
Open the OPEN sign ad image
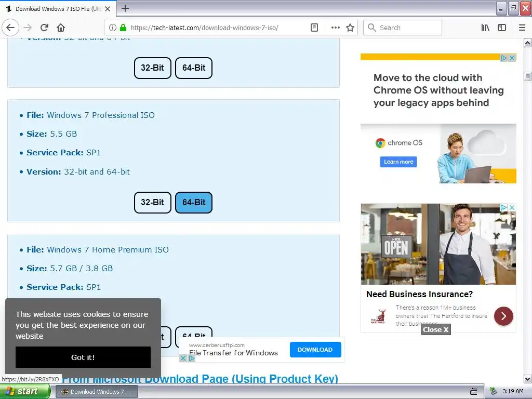(438, 244)
